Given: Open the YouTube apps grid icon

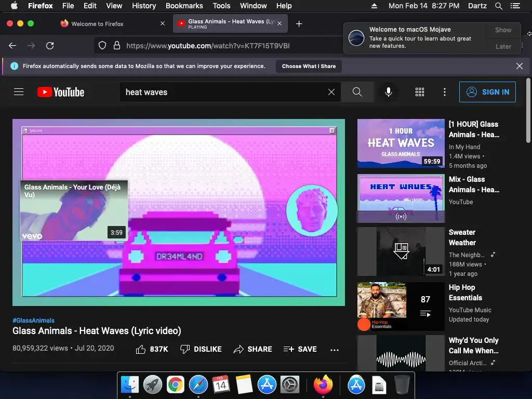Looking at the screenshot, I should click(420, 92).
